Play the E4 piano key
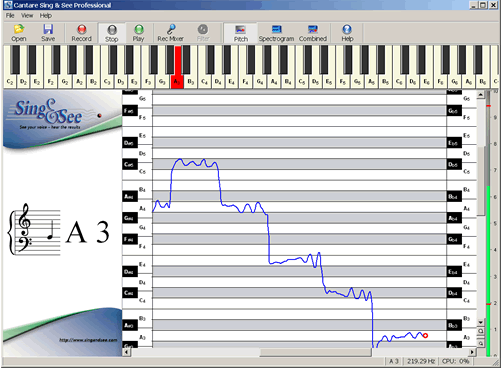Image resolution: width=501 pixels, height=368 pixels. tap(231, 82)
